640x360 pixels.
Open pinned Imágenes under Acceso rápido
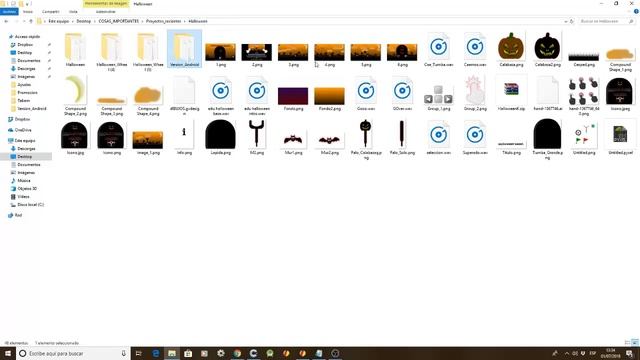[x=26, y=77]
